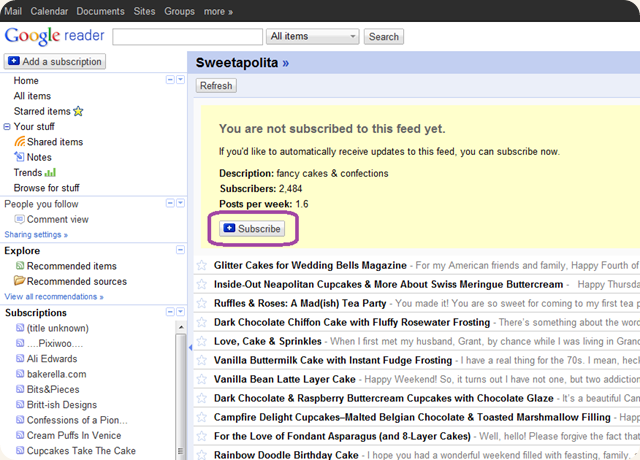Click the sidebar collapse arrow handle
This screenshot has height=460, width=640.
(190, 347)
